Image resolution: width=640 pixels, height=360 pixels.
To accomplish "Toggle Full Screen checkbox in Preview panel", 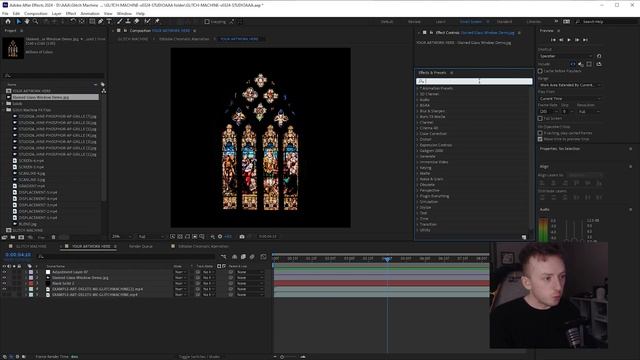I will (540, 118).
